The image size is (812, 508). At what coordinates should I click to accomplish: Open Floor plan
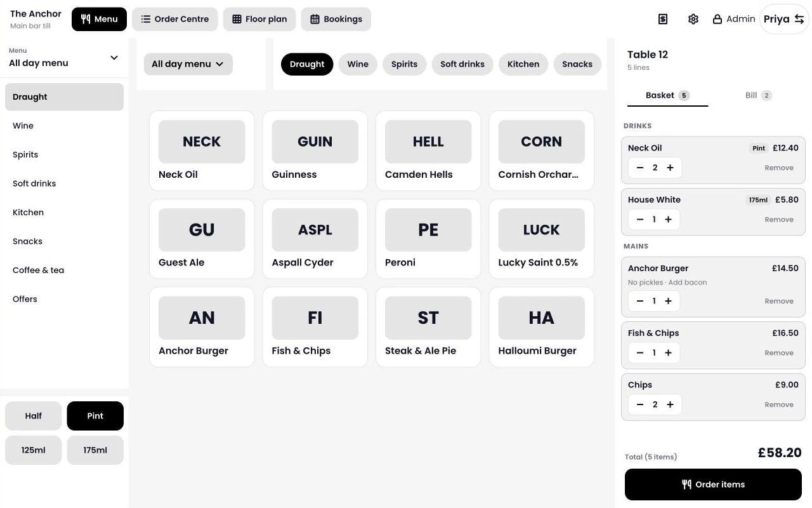[259, 19]
